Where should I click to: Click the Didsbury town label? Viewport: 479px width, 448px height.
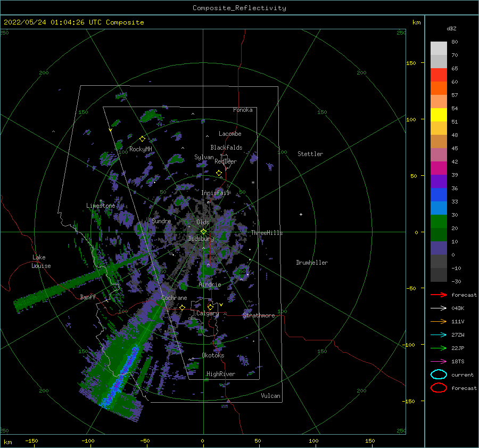pyautogui.click(x=201, y=239)
